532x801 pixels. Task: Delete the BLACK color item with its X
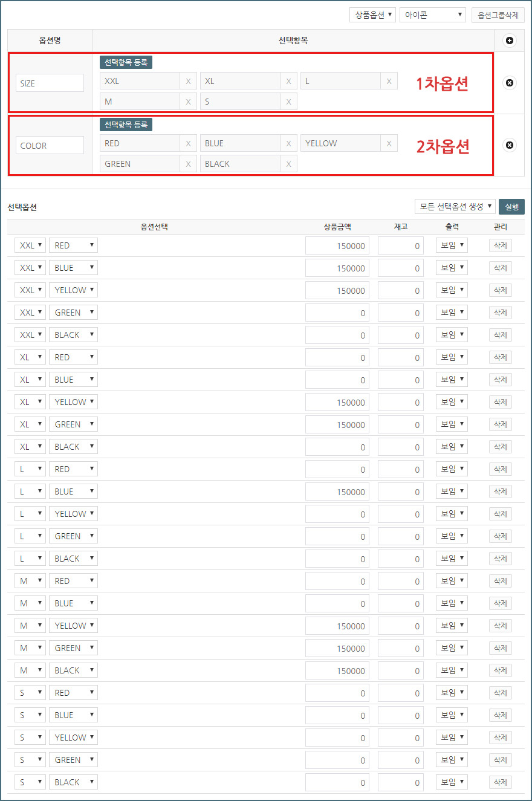(288, 164)
